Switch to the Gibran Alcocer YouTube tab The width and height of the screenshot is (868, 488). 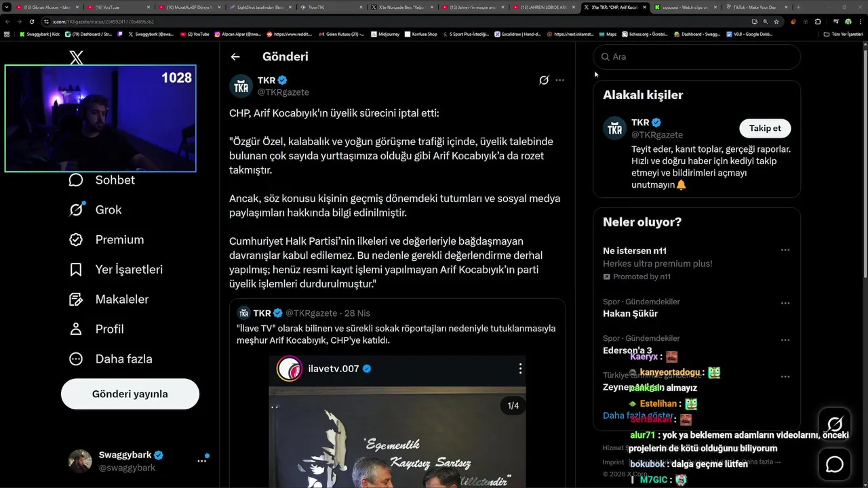click(x=46, y=7)
